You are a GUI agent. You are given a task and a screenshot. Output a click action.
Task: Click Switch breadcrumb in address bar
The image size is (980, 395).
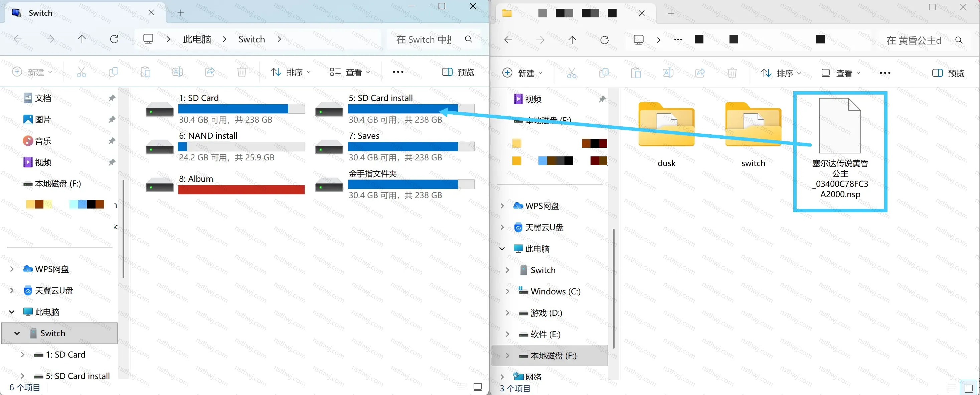coord(252,39)
